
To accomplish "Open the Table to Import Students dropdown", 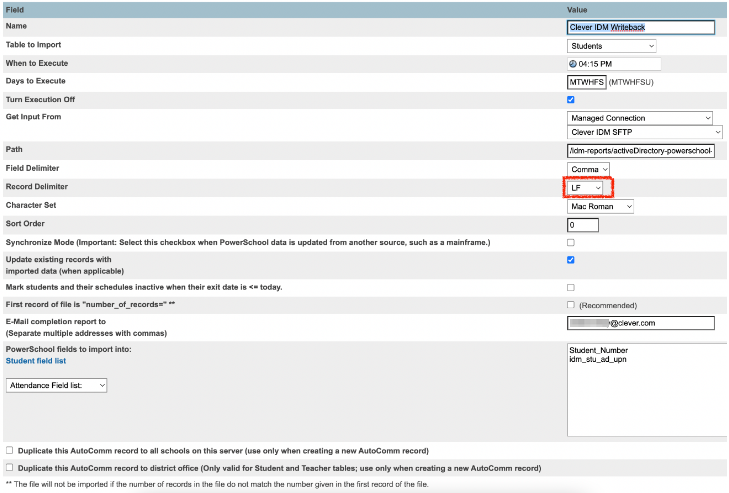I will (x=611, y=46).
